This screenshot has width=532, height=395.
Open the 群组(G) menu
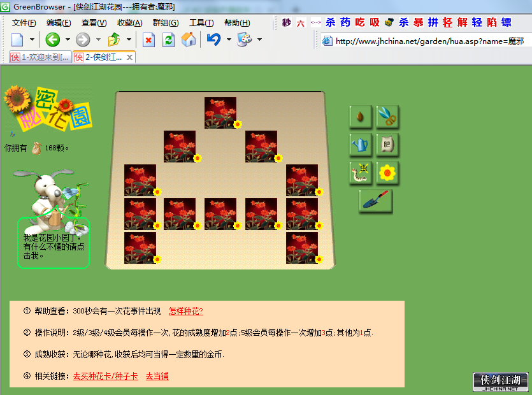click(x=166, y=23)
